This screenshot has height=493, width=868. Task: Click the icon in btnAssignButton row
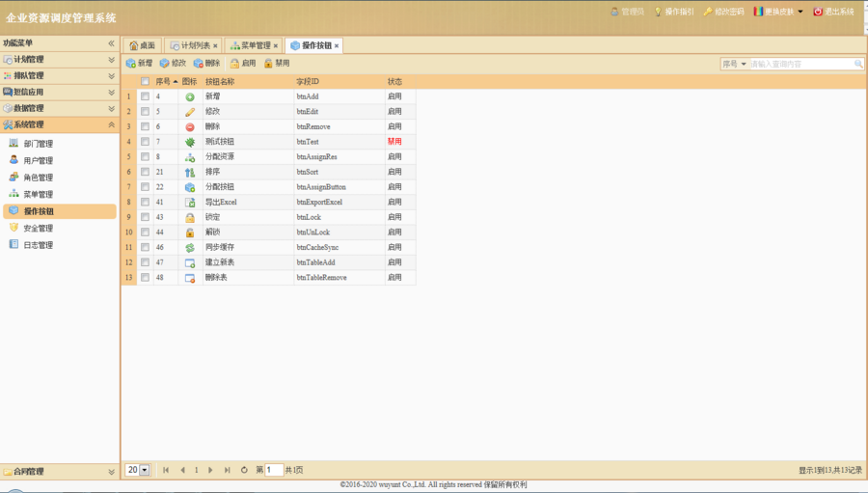click(x=190, y=187)
